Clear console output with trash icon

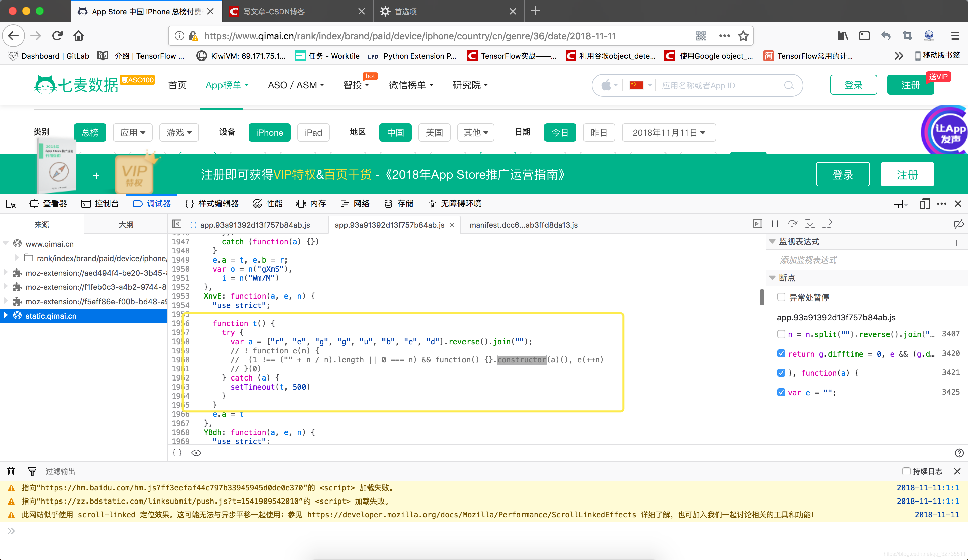tap(11, 471)
